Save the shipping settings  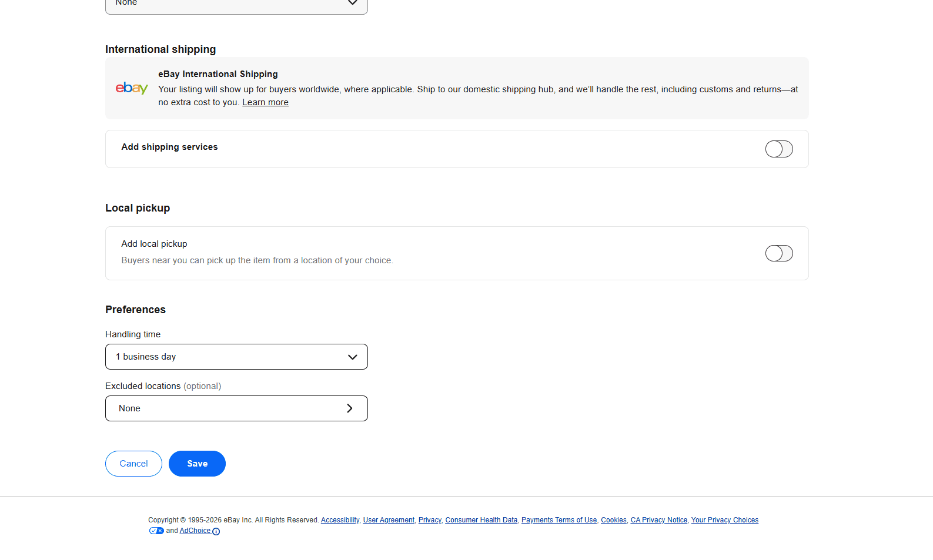tap(197, 464)
